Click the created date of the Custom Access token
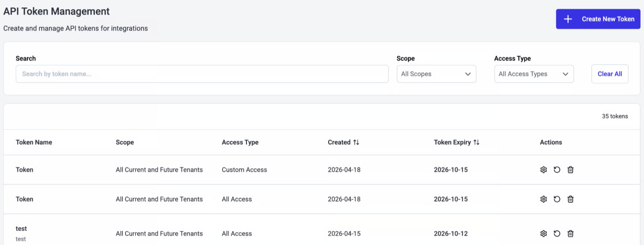 pyautogui.click(x=344, y=170)
